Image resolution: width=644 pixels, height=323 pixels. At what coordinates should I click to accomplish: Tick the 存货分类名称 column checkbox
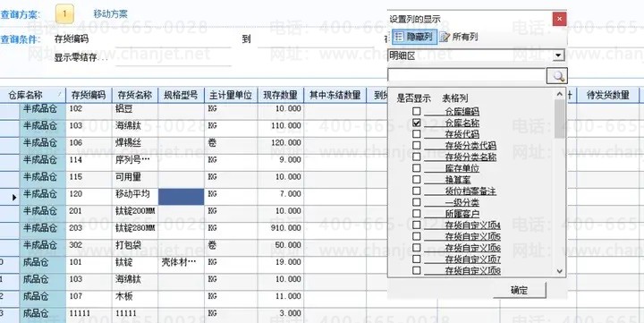click(417, 157)
